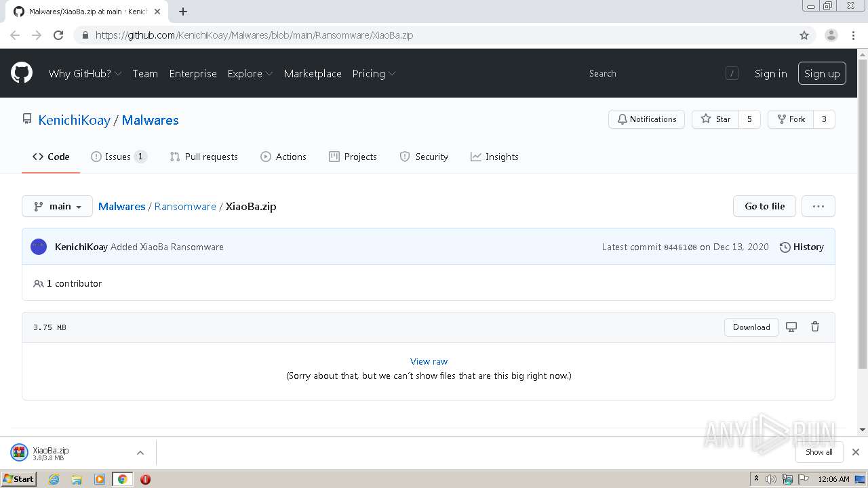Image resolution: width=868 pixels, height=488 pixels.
Task: Open the Team nav link
Action: click(x=145, y=73)
